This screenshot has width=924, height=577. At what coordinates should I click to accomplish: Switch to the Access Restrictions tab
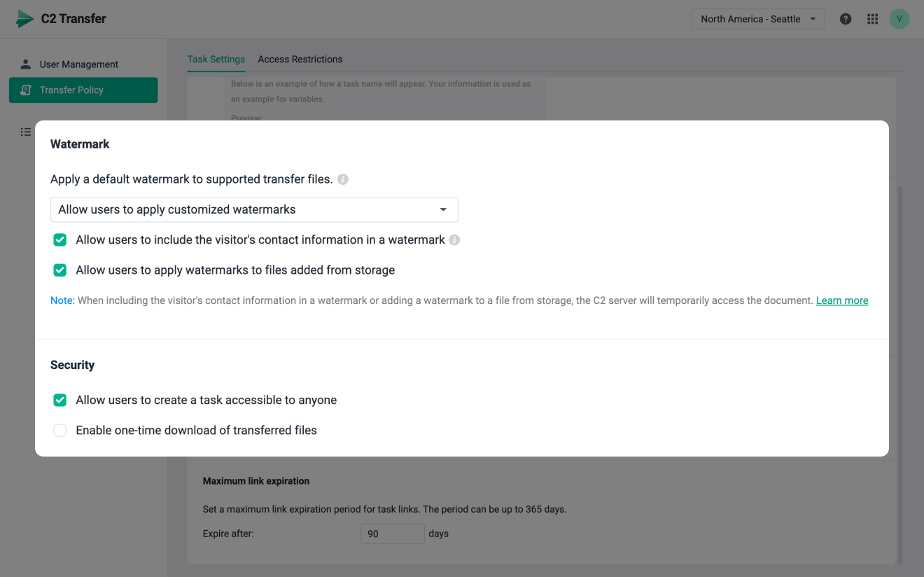[x=300, y=60]
